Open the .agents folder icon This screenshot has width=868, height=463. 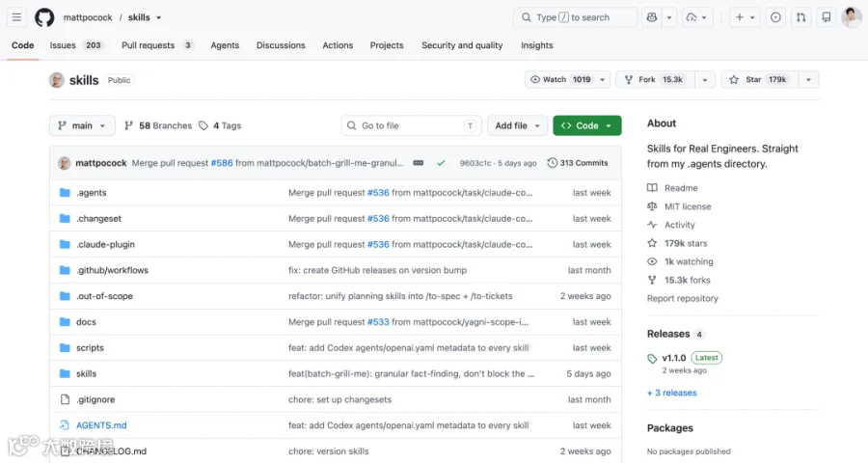(x=65, y=193)
